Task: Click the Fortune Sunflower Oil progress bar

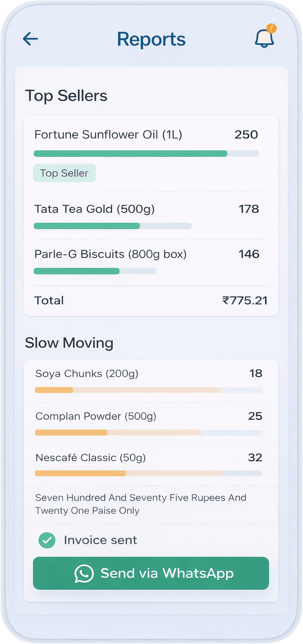Action: (x=146, y=154)
